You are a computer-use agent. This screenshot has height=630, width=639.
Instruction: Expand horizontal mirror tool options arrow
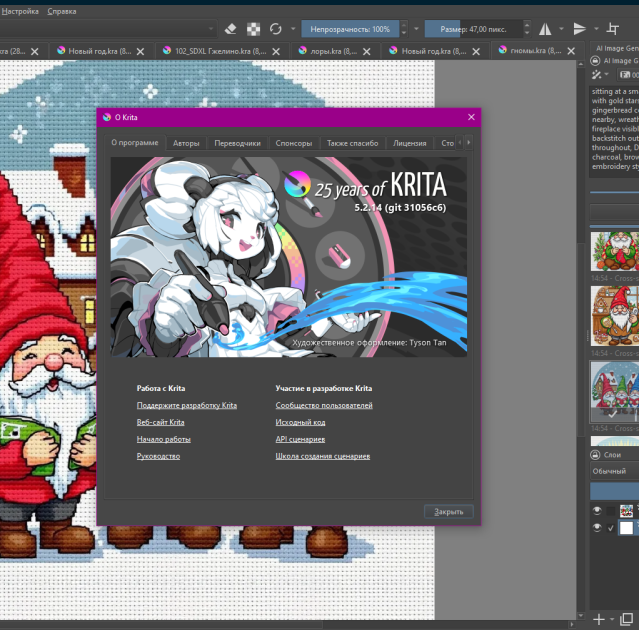[561, 29]
